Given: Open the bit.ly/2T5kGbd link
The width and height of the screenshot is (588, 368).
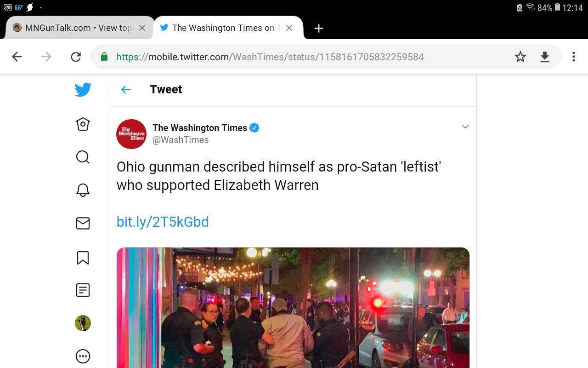Looking at the screenshot, I should tap(163, 222).
